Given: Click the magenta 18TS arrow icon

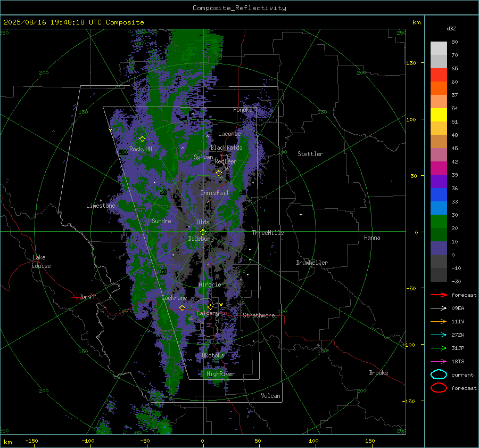Looking at the screenshot, I should coord(439,361).
